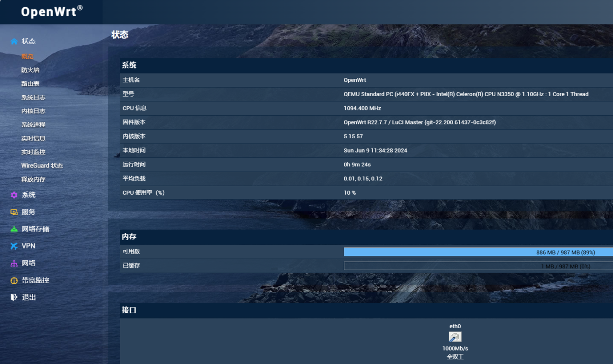This screenshot has height=364, width=613.
Task: Click the 型号 row label
Action: click(x=128, y=94)
